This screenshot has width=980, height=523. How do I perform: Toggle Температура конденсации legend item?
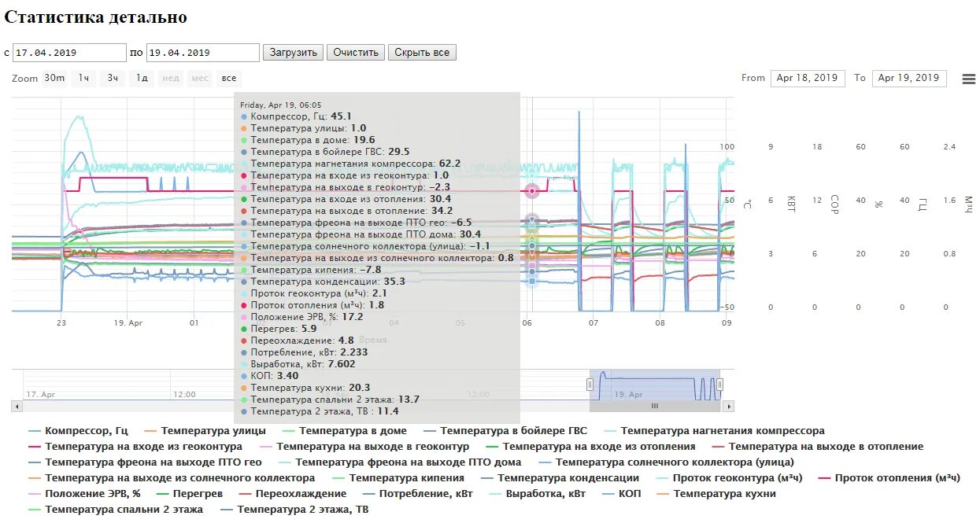[x=559, y=478]
